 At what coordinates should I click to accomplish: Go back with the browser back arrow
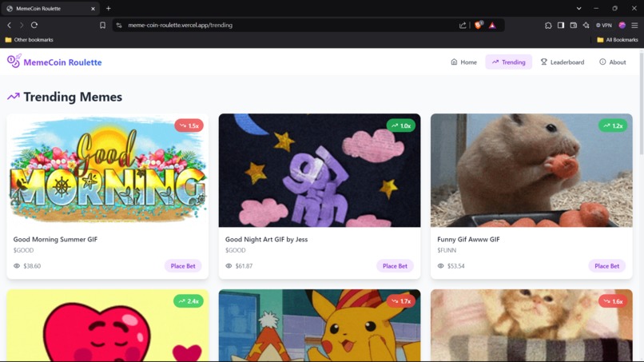(x=9, y=25)
